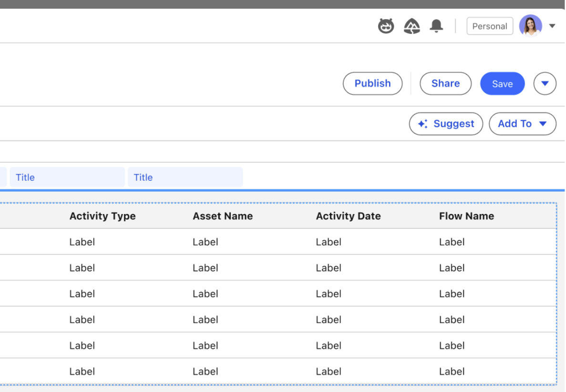This screenshot has width=566, height=392.
Task: Open the round dropdown beside Save
Action: point(545,83)
